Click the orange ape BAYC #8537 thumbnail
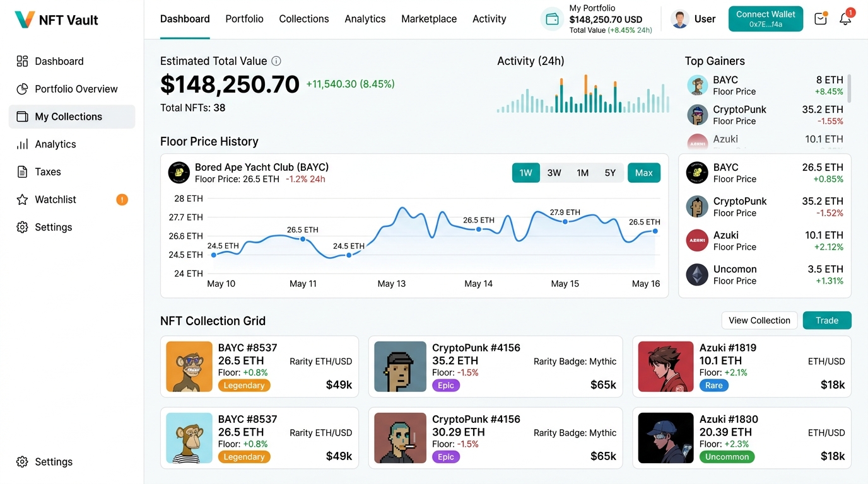 pyautogui.click(x=189, y=367)
